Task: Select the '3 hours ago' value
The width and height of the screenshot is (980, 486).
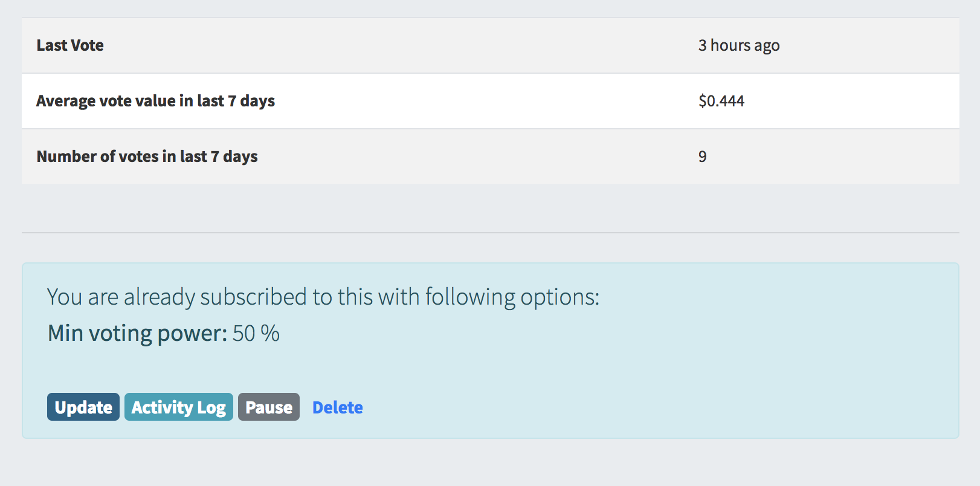Action: pyautogui.click(x=739, y=45)
